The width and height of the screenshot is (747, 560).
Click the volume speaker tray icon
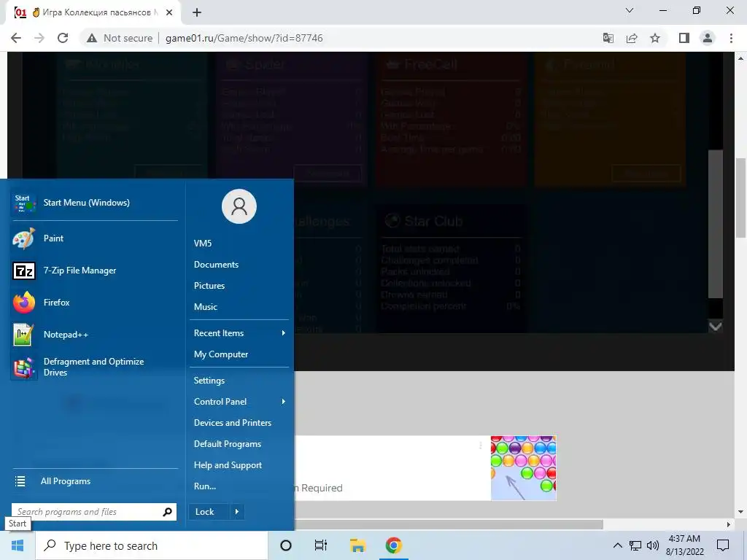(x=653, y=545)
